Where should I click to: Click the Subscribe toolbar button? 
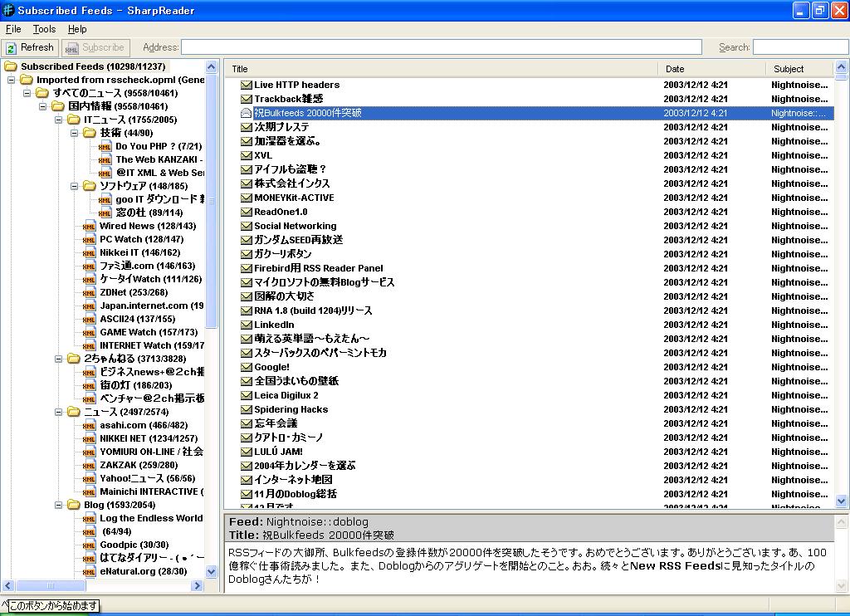95,47
